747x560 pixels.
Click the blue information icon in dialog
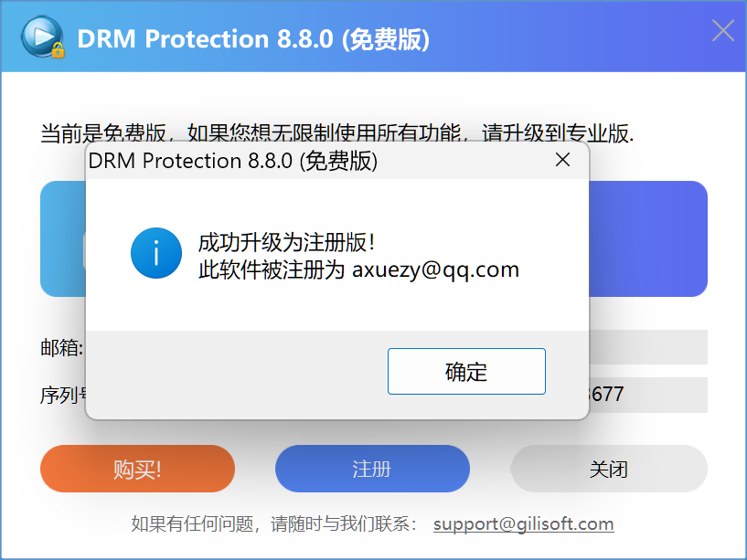tap(155, 253)
